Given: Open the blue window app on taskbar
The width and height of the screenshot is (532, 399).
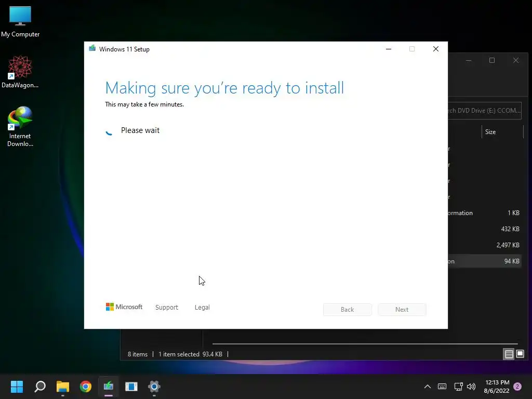Looking at the screenshot, I should coord(131,387).
